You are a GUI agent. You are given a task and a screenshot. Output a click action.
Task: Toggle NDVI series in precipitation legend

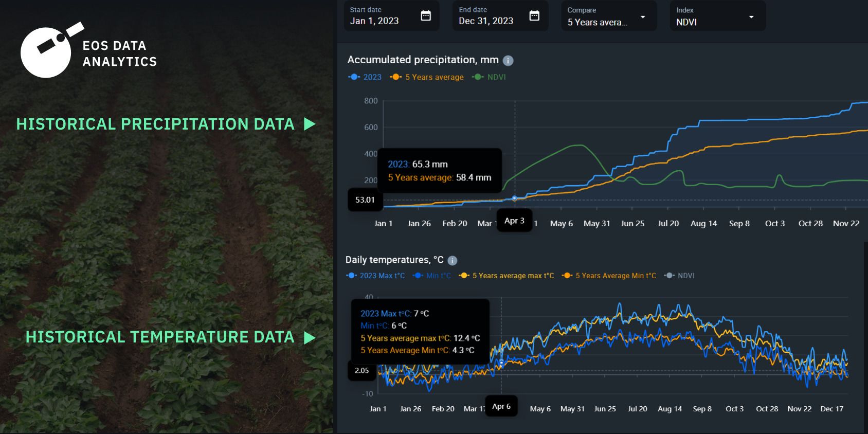pos(489,77)
